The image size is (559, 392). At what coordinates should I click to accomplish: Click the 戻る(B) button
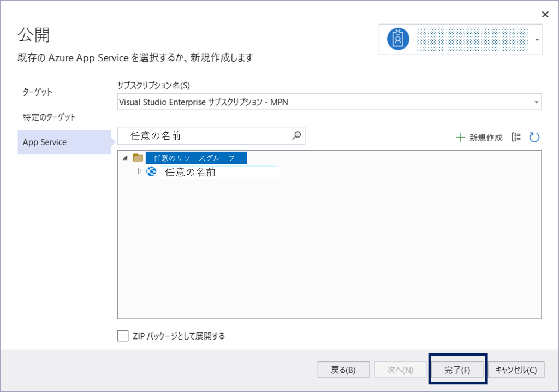[343, 370]
